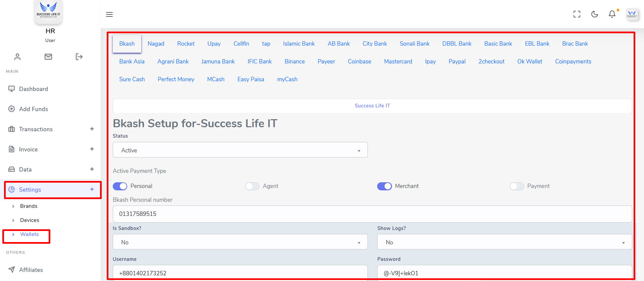Open notifications bell
644x281 pixels.
point(612,14)
